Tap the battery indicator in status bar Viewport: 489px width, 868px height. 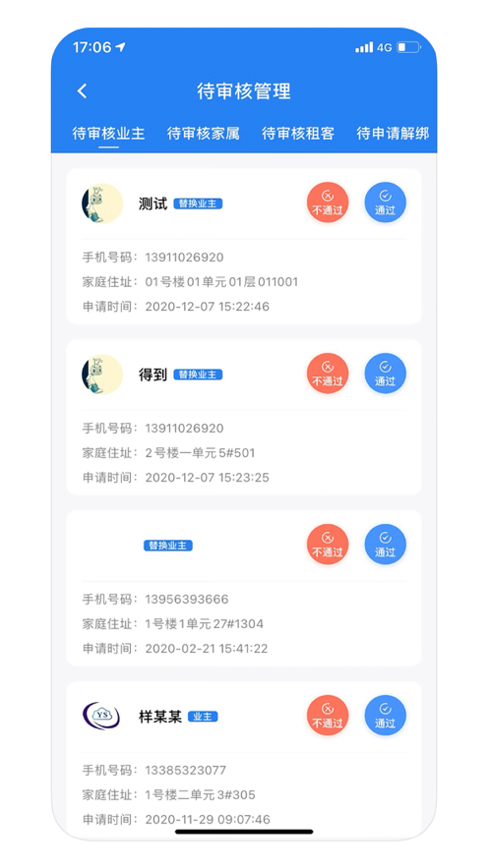(x=408, y=47)
